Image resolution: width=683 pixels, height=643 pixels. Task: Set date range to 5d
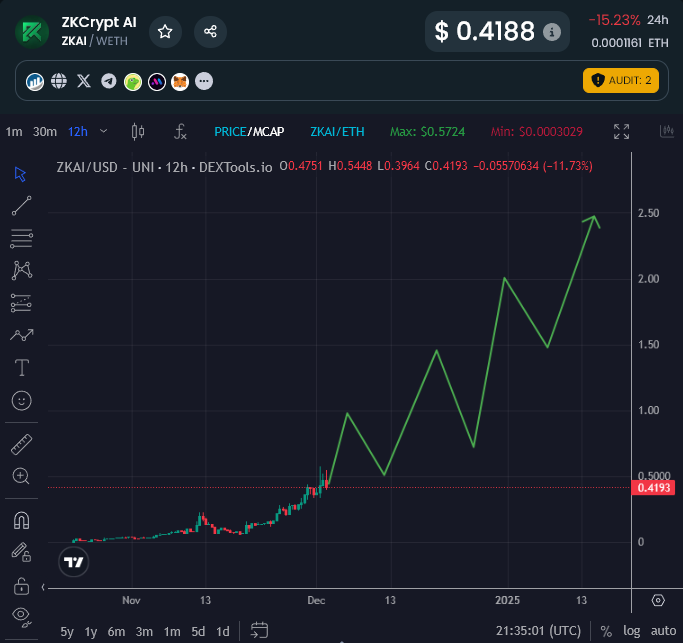[x=198, y=632]
